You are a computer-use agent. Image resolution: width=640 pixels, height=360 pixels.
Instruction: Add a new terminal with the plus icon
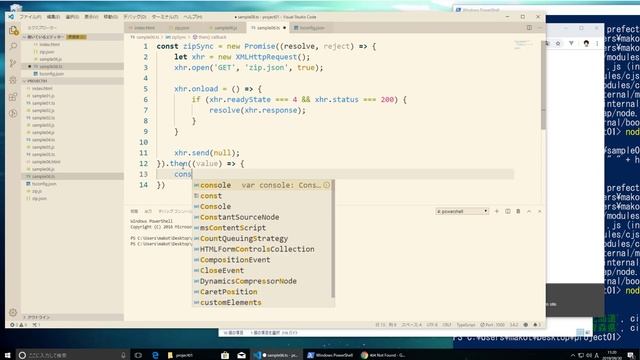(x=497, y=211)
